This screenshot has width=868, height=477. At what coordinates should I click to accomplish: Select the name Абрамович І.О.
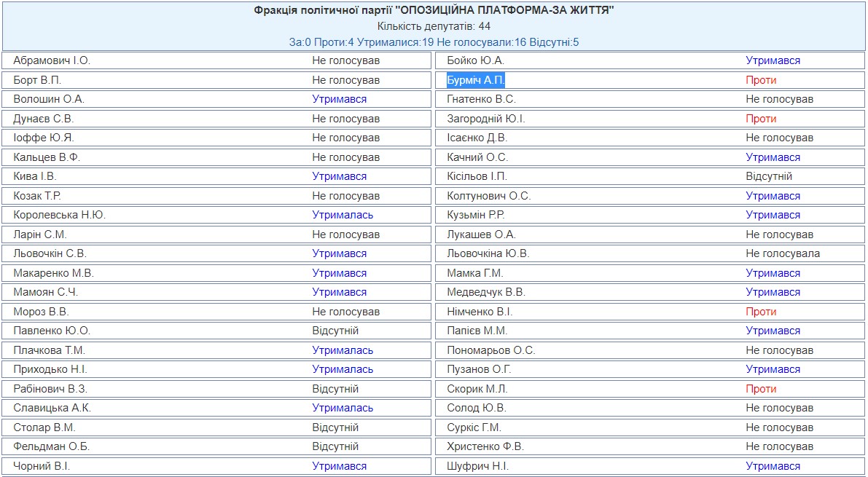pyautogui.click(x=52, y=61)
